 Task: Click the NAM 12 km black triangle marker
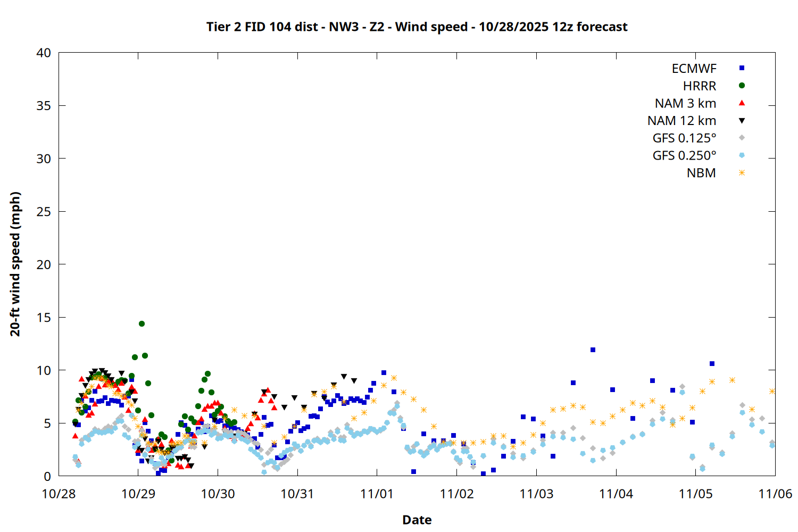click(x=742, y=121)
